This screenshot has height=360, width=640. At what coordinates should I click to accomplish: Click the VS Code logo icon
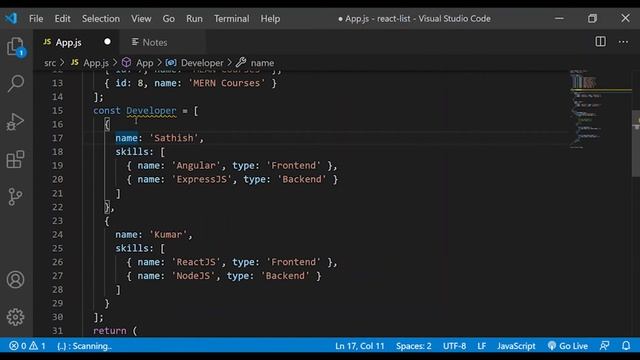[x=11, y=18]
